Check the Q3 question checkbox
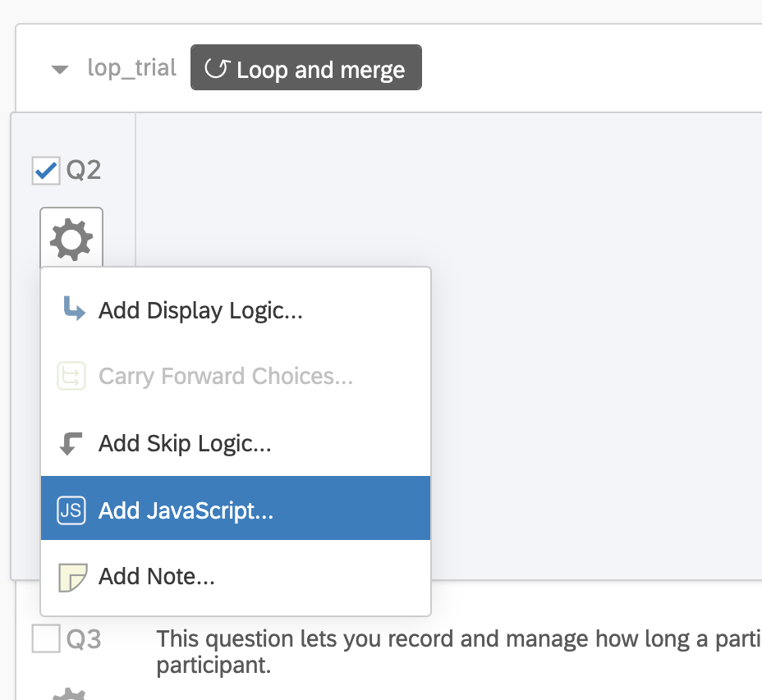Image resolution: width=762 pixels, height=700 pixels. click(46, 638)
